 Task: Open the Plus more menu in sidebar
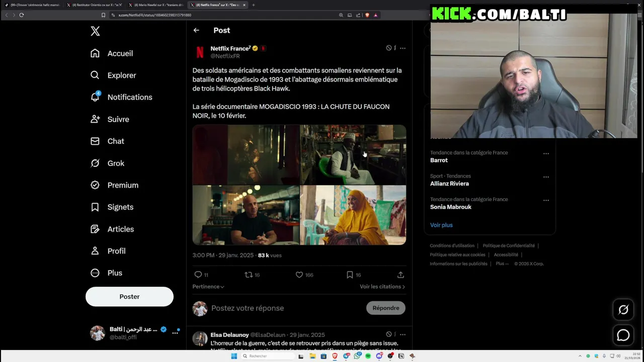tap(106, 273)
